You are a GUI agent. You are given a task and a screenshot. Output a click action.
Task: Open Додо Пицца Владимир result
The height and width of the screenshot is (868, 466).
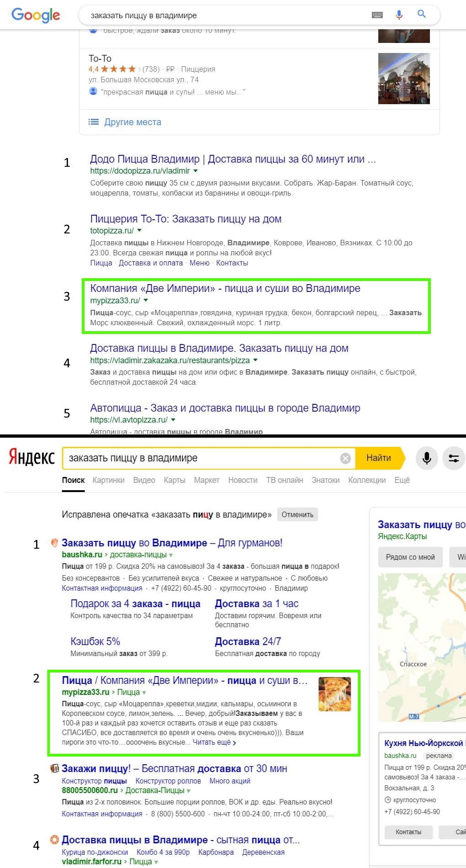pyautogui.click(x=233, y=159)
